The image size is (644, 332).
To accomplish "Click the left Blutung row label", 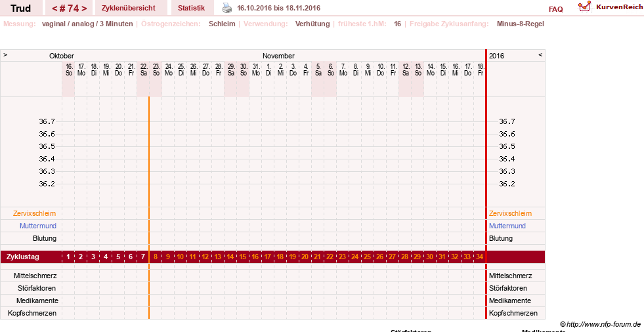I will point(45,238).
